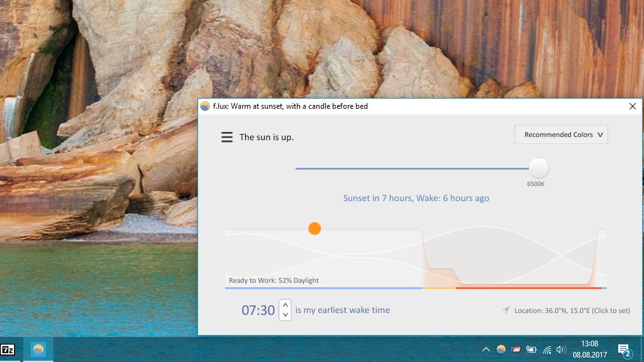Open battery power status in tray
Image resolution: width=644 pixels, height=362 pixels.
[531, 349]
